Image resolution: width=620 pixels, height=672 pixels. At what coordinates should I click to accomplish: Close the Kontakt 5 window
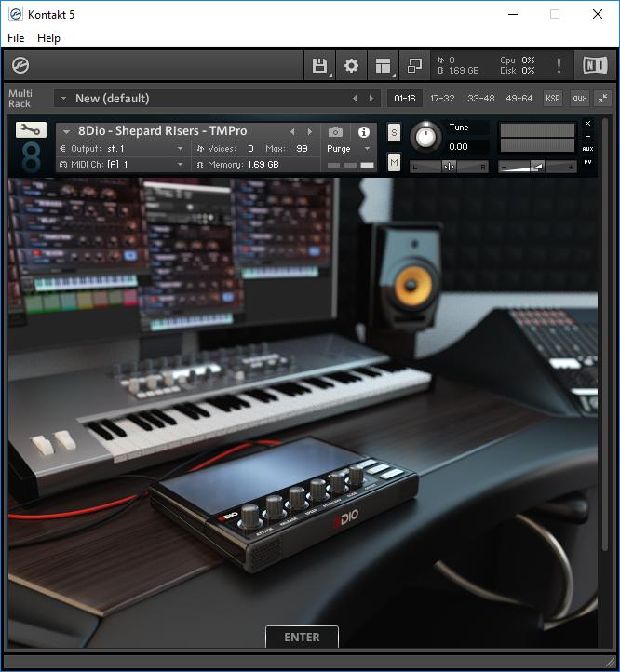(x=598, y=14)
